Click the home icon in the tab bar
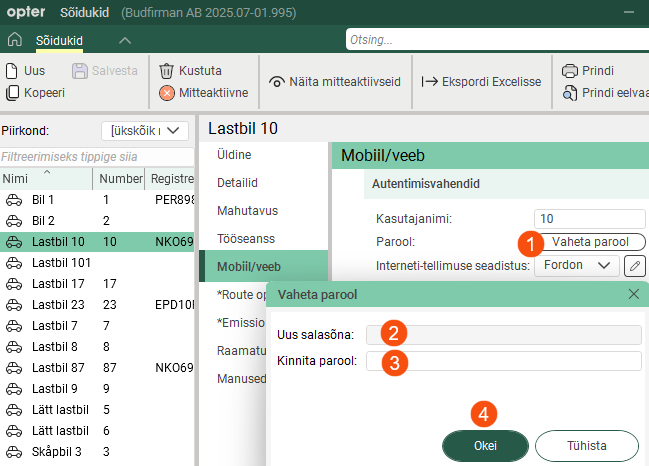 pos(14,41)
